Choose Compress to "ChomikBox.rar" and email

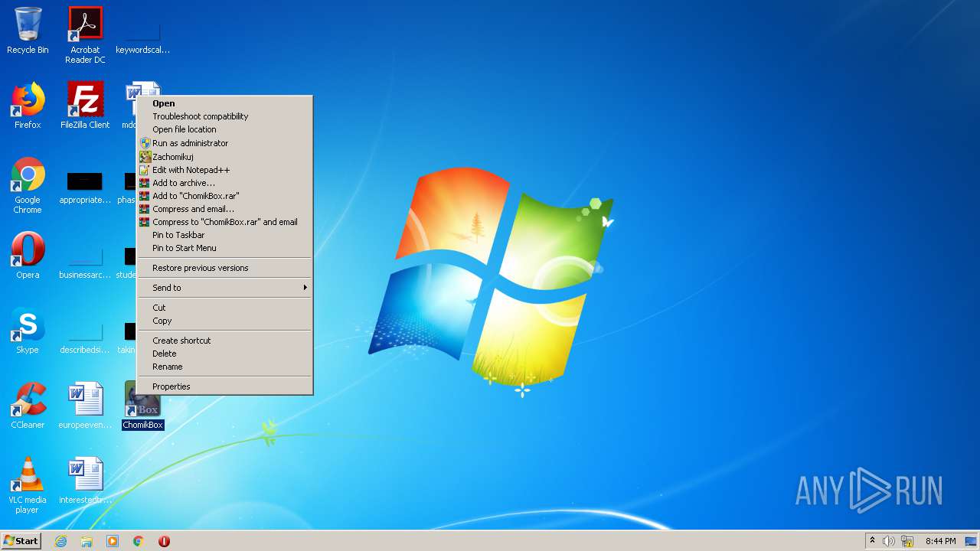tap(224, 222)
